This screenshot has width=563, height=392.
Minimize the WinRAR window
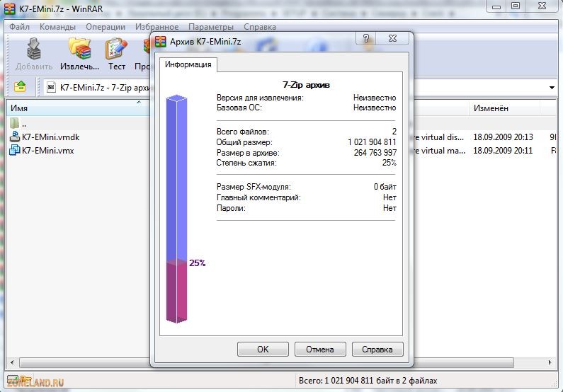pyautogui.click(x=496, y=6)
